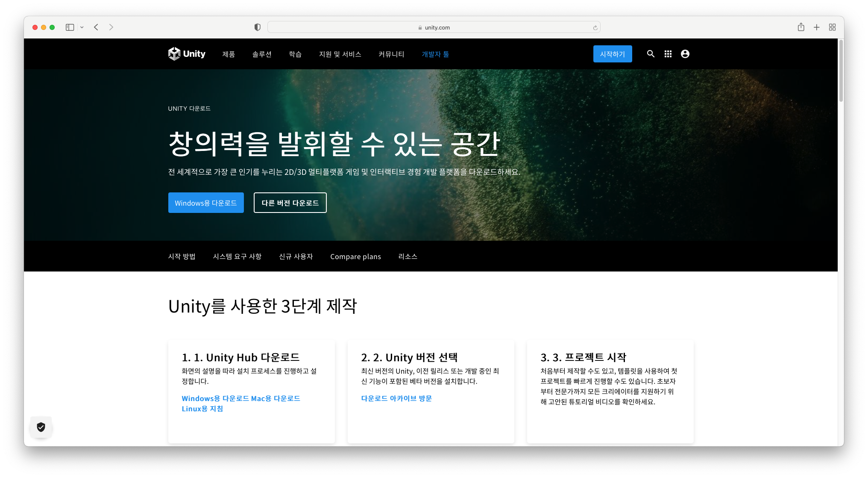Click the Safari share icon
Image resolution: width=868 pixels, height=478 pixels.
point(801,27)
